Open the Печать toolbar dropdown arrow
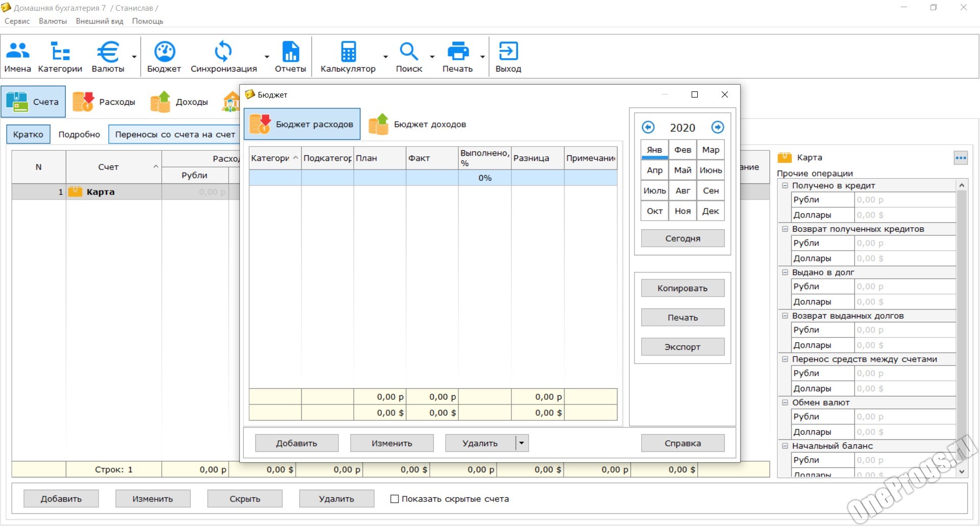This screenshot has height=526, width=980. 482,56
